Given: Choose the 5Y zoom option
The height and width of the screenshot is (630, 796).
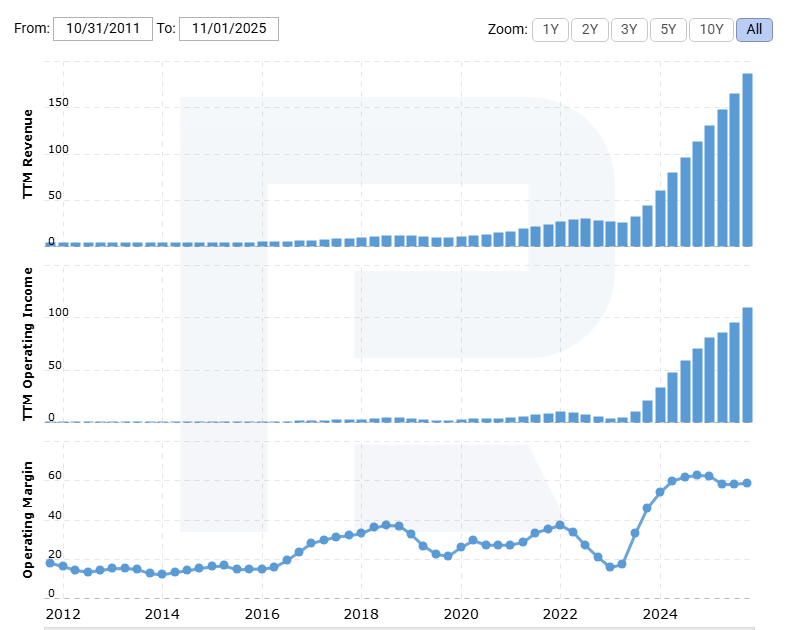Looking at the screenshot, I should click(668, 29).
